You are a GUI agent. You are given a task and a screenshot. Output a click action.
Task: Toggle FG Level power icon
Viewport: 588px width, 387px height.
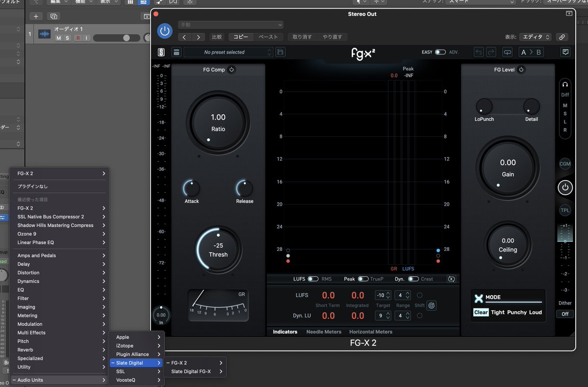[521, 70]
